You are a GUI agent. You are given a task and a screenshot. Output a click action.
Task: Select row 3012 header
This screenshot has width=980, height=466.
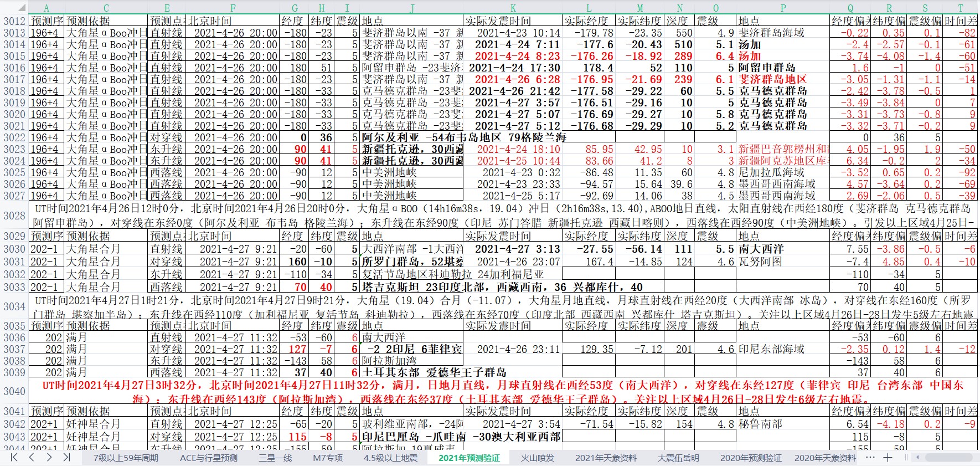click(14, 21)
